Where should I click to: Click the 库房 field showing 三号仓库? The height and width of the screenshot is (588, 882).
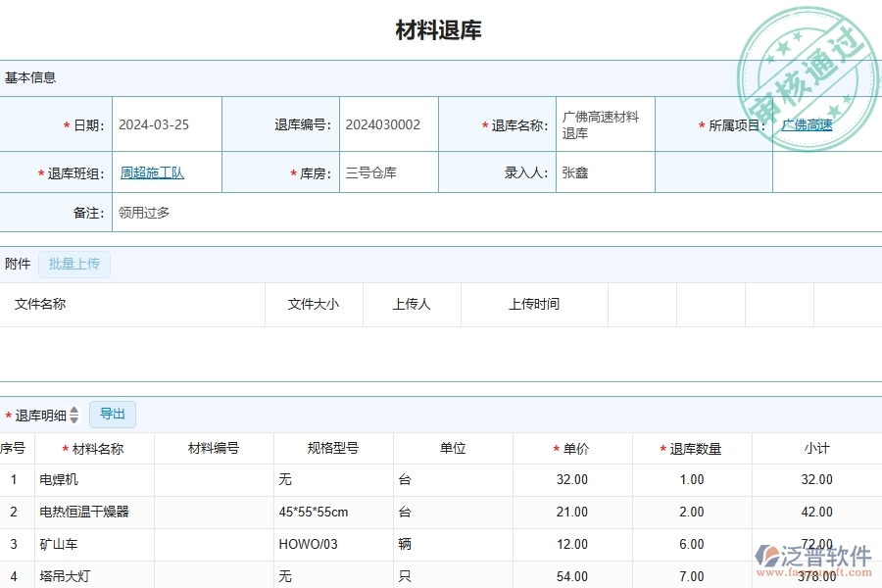point(367,171)
